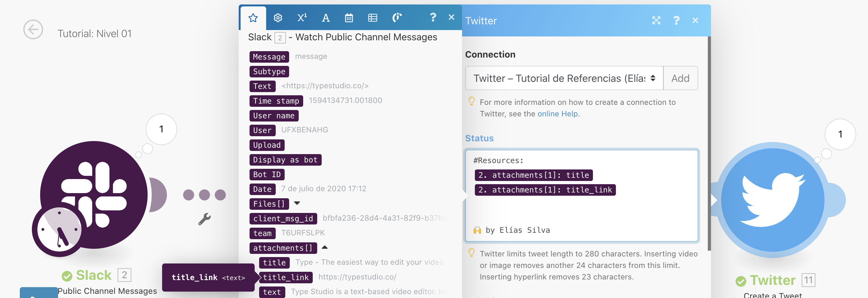868x298 pixels.
Task: Select the title_link variable pill in list
Action: (285, 277)
